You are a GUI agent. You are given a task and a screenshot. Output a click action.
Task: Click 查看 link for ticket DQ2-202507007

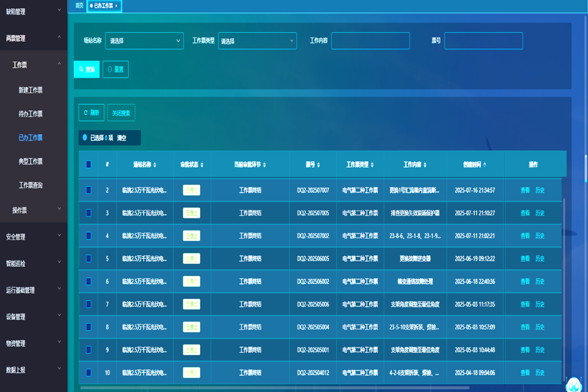525,190
